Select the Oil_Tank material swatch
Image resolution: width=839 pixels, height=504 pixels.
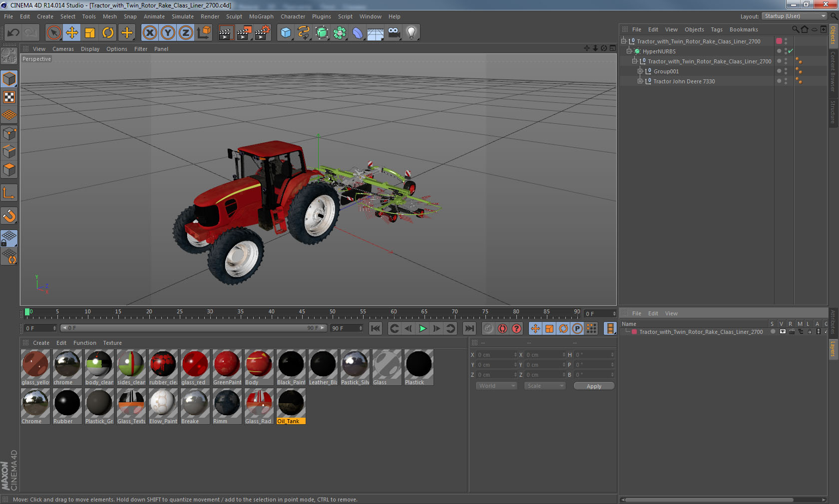coord(291,406)
